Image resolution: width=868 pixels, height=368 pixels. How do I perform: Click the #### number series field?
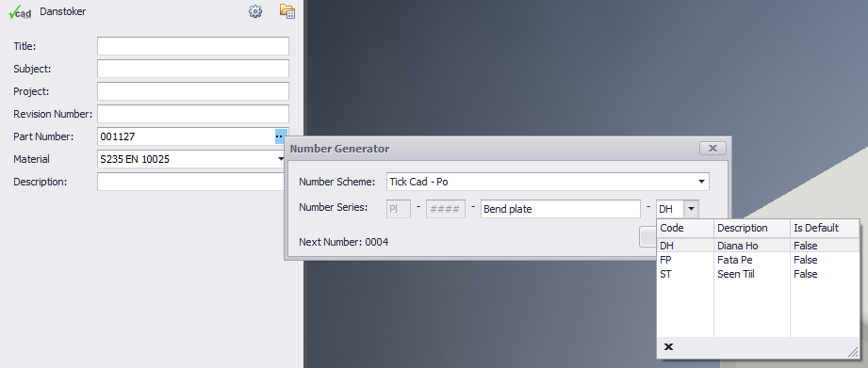pyautogui.click(x=446, y=209)
